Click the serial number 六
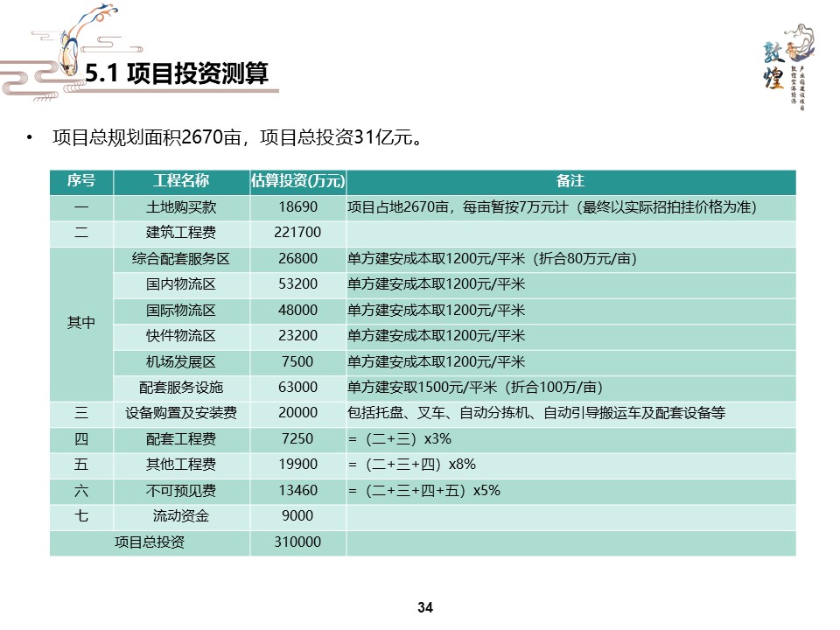Viewport: 840px width, 630px height. click(81, 491)
